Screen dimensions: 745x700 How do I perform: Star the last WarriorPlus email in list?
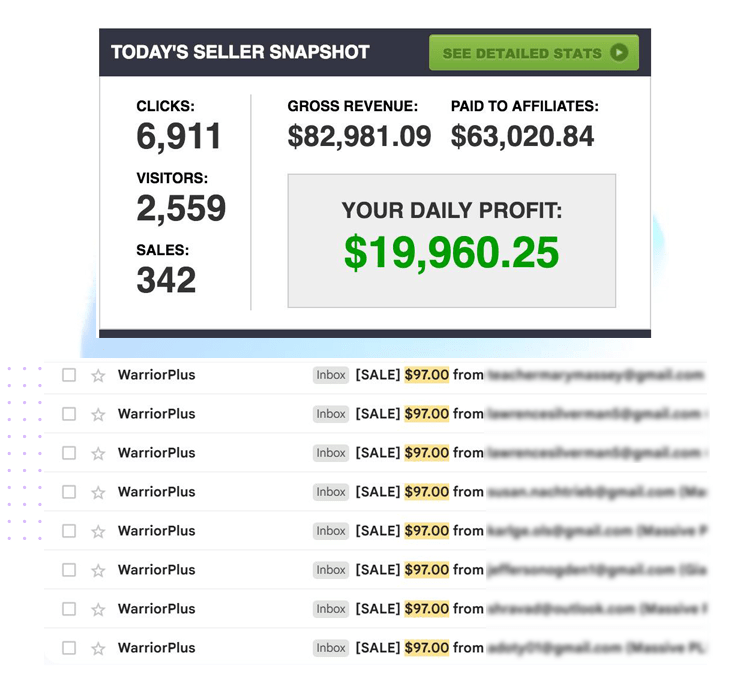[98, 649]
